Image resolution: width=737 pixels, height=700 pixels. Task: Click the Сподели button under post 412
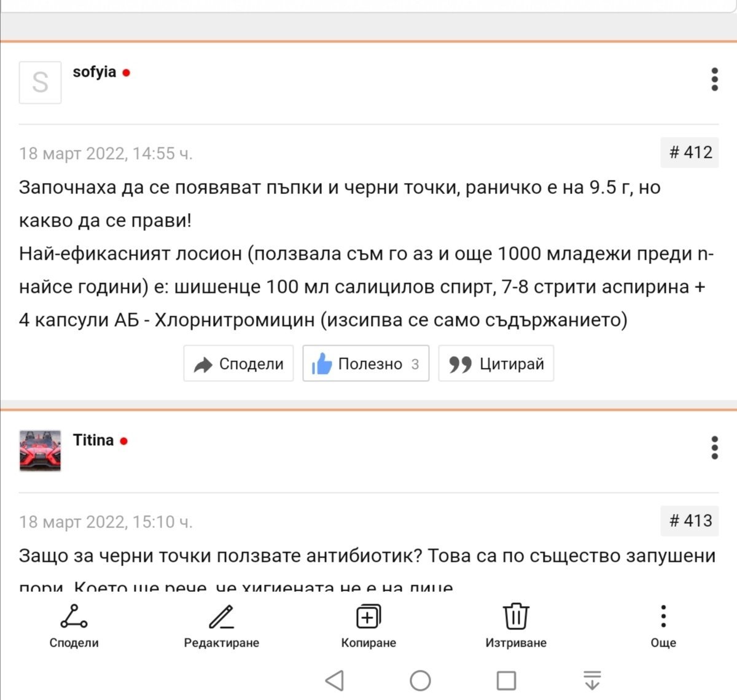(238, 364)
